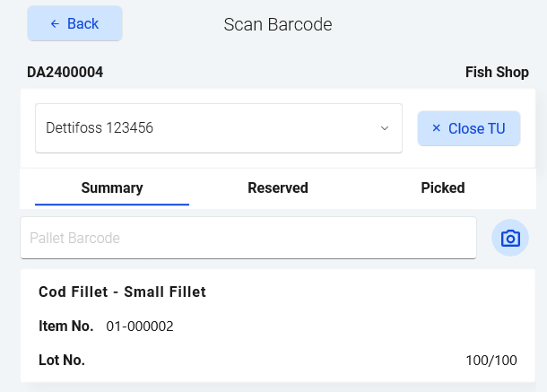Click the left arrow in Back button
Viewport: 547px width, 392px height.
[x=55, y=24]
